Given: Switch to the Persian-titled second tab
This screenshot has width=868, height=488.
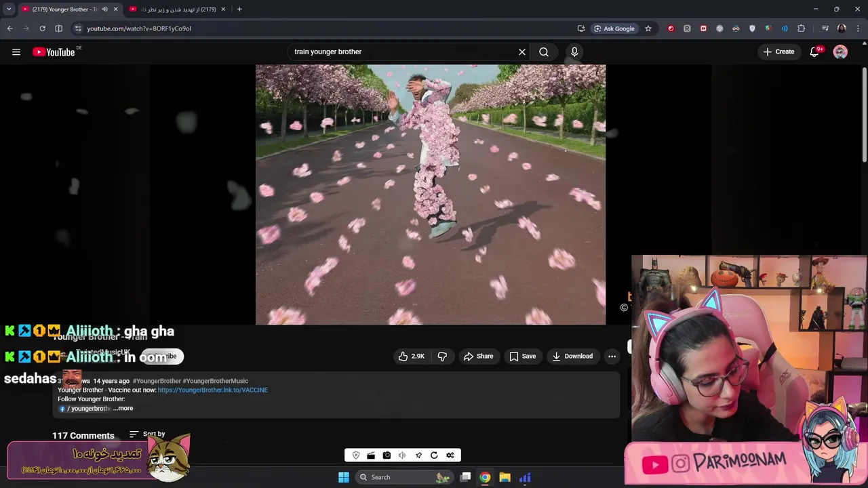Looking at the screenshot, I should tap(178, 9).
